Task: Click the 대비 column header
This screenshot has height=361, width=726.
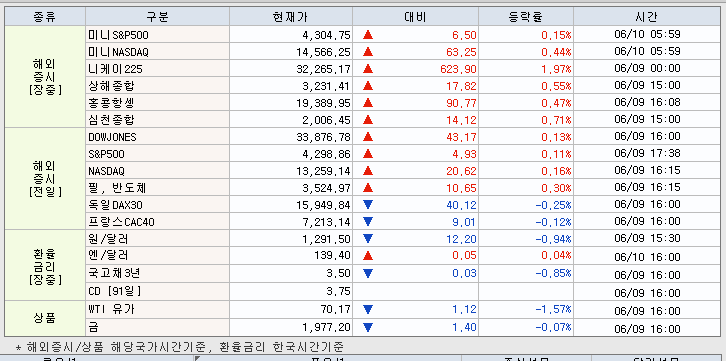Action: pos(415,17)
